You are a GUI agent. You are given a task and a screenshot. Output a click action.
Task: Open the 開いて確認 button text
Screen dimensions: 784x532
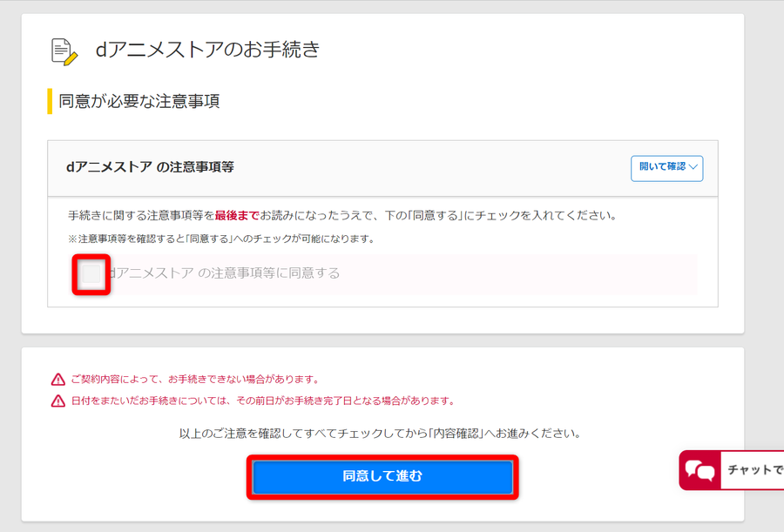point(663,166)
